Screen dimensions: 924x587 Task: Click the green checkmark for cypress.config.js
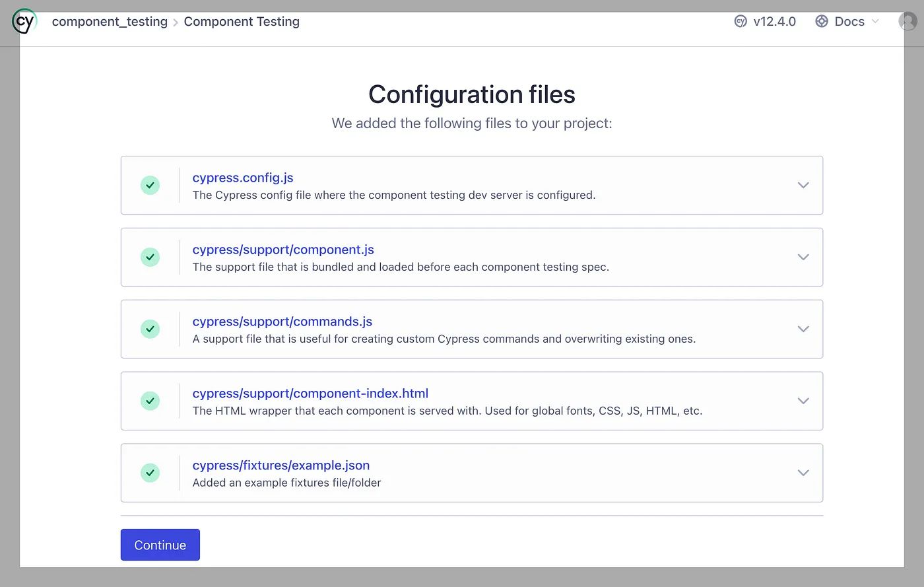(150, 186)
